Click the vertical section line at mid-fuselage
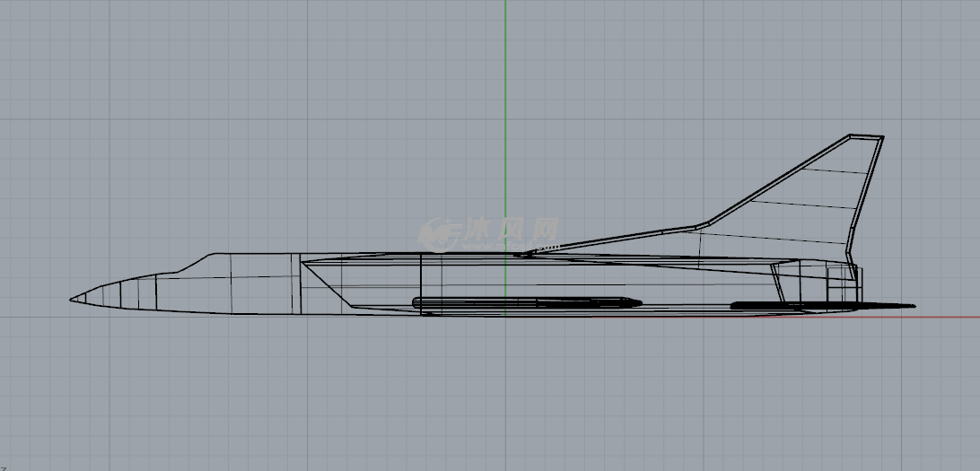 tap(421, 283)
